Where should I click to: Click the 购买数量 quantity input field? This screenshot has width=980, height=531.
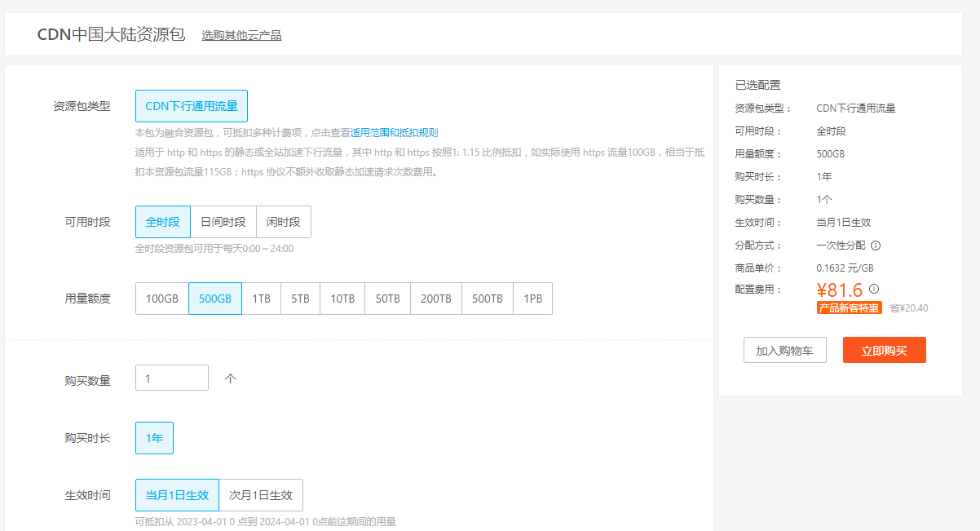(x=172, y=378)
